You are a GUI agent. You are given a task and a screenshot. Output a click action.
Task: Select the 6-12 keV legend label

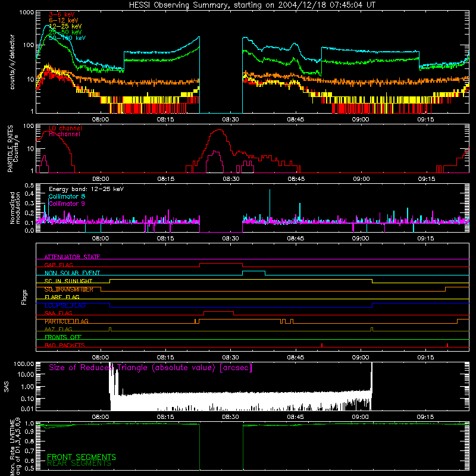click(x=64, y=20)
